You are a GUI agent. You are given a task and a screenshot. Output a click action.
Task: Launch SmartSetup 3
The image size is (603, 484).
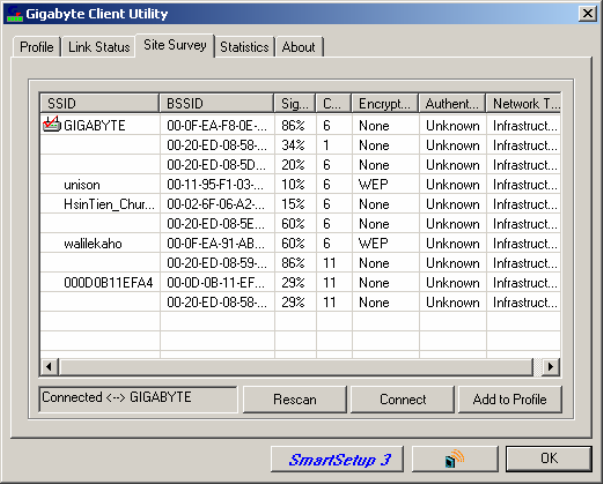pos(337,459)
